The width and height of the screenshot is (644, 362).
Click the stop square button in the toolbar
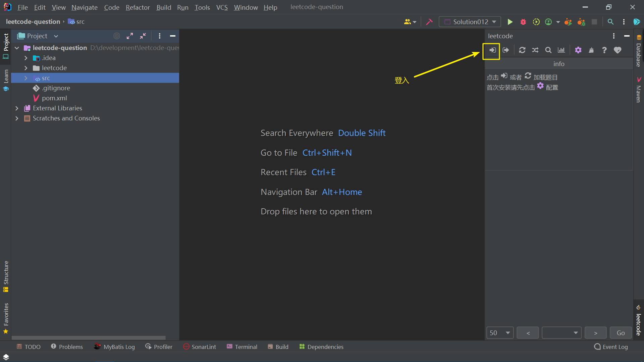pos(594,22)
